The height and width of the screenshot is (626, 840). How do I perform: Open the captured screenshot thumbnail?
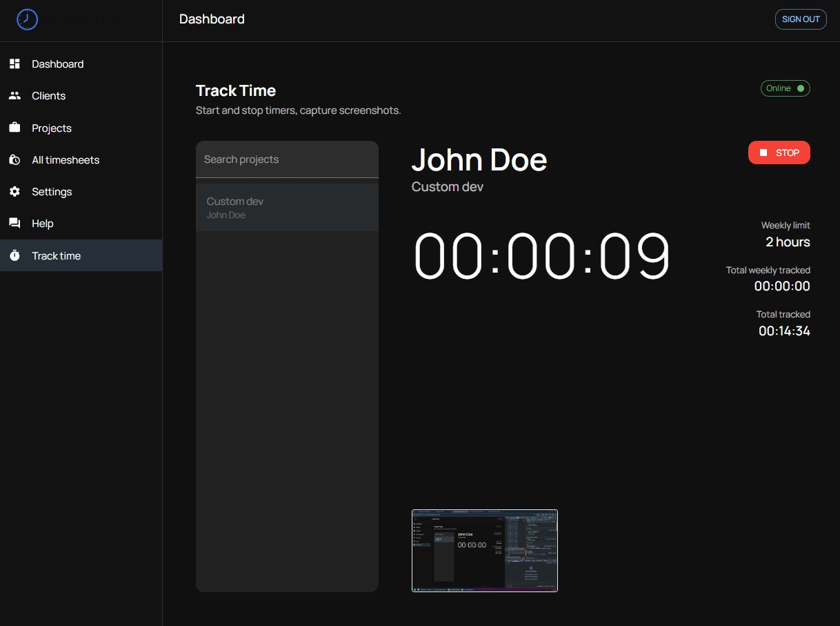pos(485,551)
